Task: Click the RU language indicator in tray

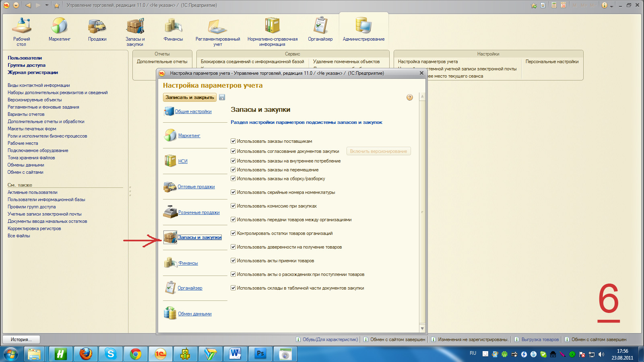Action: (x=473, y=353)
